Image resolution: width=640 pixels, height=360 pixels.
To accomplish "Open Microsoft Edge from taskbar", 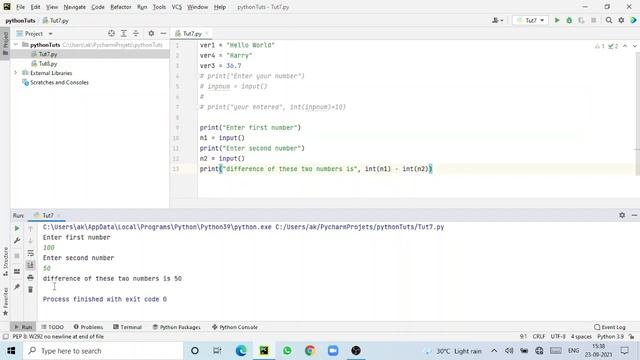I will [241, 351].
